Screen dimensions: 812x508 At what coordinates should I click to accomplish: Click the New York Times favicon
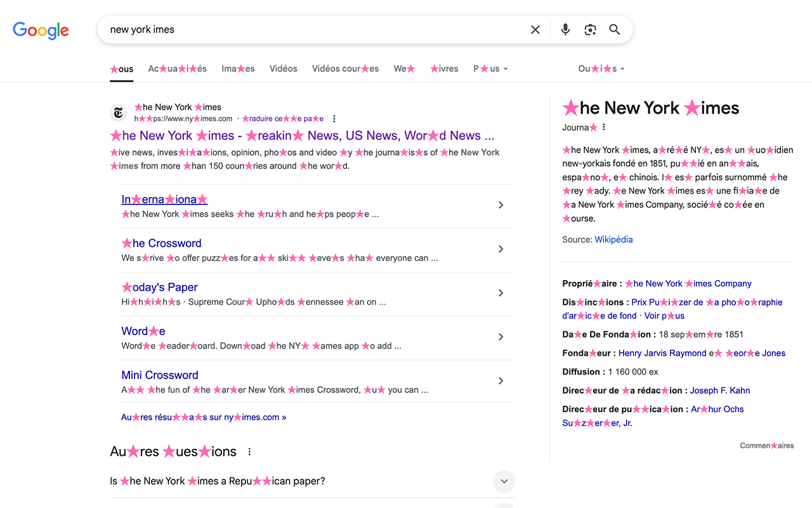pyautogui.click(x=119, y=113)
